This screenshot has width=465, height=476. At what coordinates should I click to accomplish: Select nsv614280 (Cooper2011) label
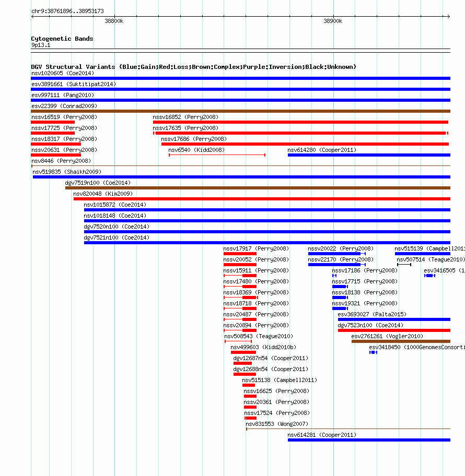(322, 150)
